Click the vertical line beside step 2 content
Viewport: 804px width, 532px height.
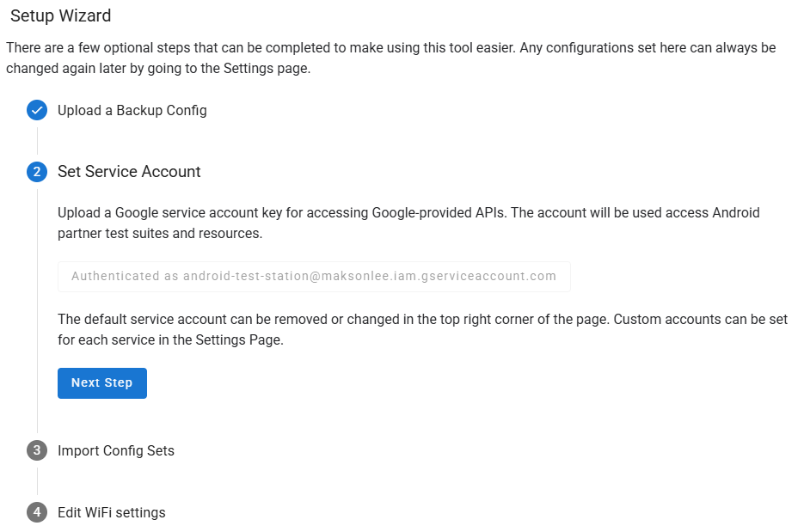(37, 311)
